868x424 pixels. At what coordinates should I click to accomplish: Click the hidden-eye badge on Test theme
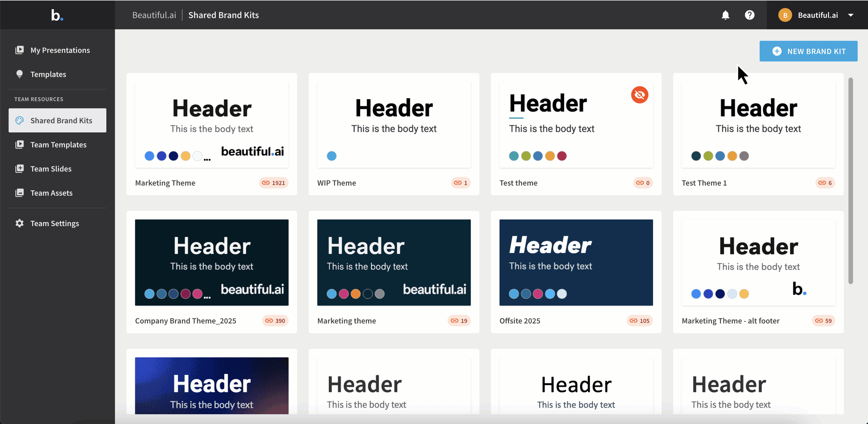click(x=639, y=95)
